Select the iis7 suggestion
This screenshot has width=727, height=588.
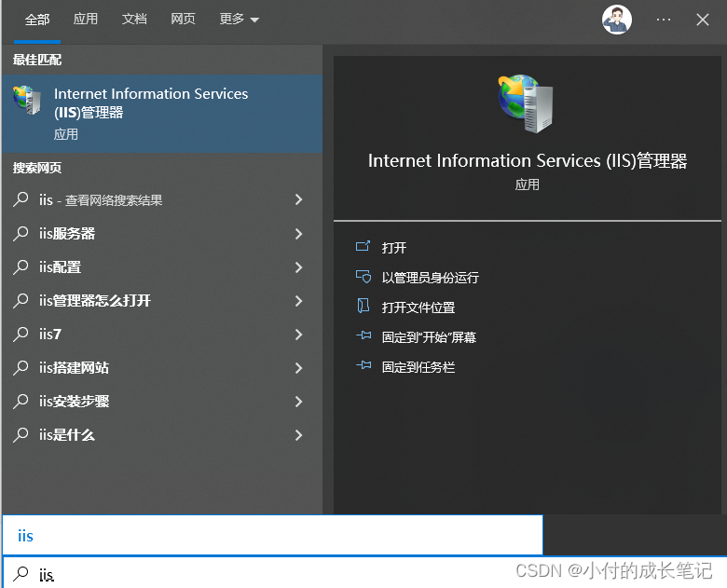[x=162, y=334]
